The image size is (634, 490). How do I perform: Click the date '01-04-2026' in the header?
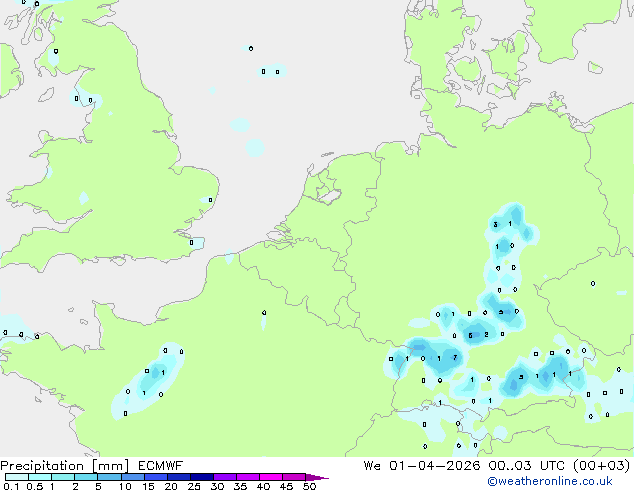click(435, 466)
